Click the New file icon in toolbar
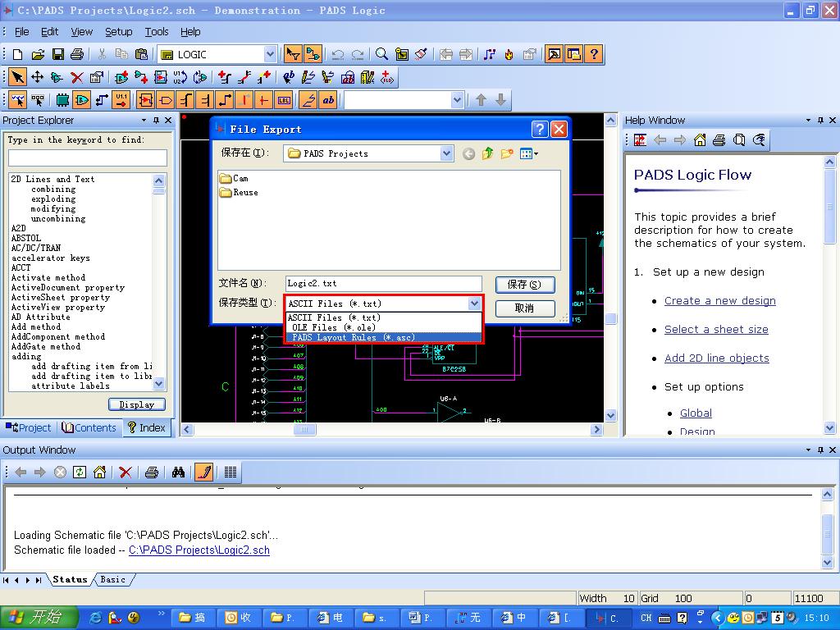The width and height of the screenshot is (840, 630). pos(18,54)
